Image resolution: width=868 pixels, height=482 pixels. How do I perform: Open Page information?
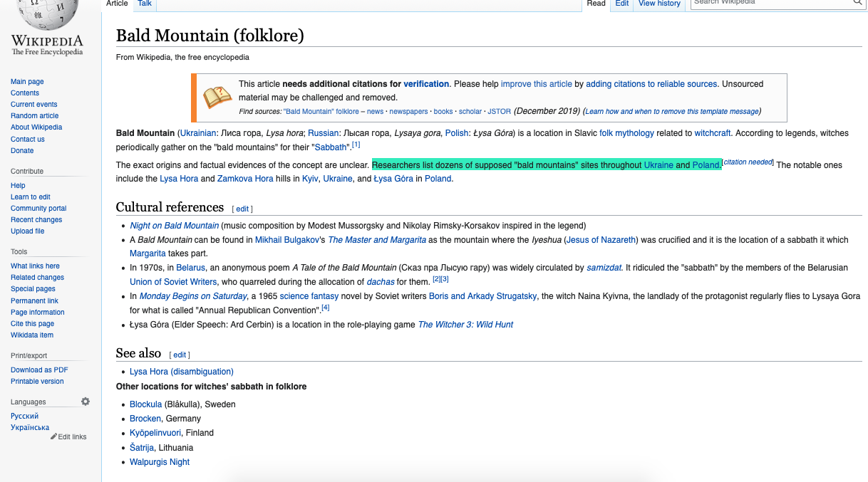[38, 313]
